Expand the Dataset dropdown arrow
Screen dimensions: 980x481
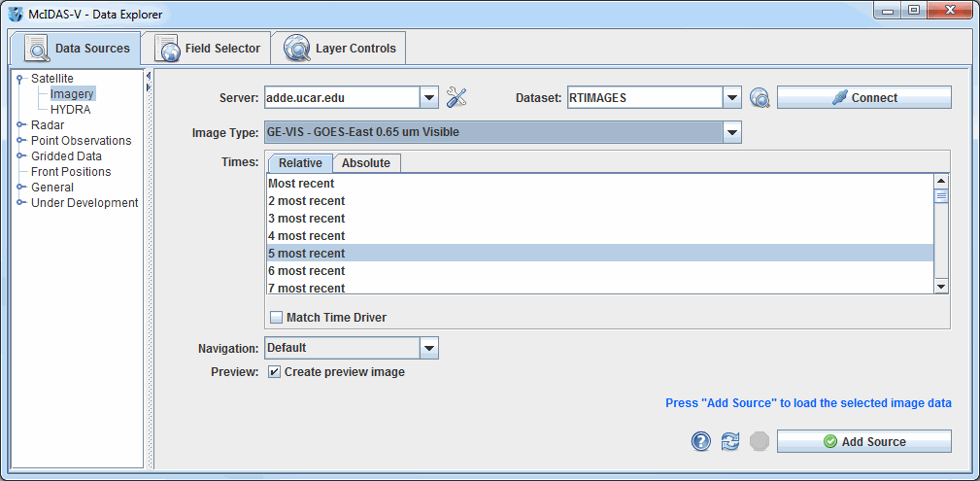tap(732, 97)
